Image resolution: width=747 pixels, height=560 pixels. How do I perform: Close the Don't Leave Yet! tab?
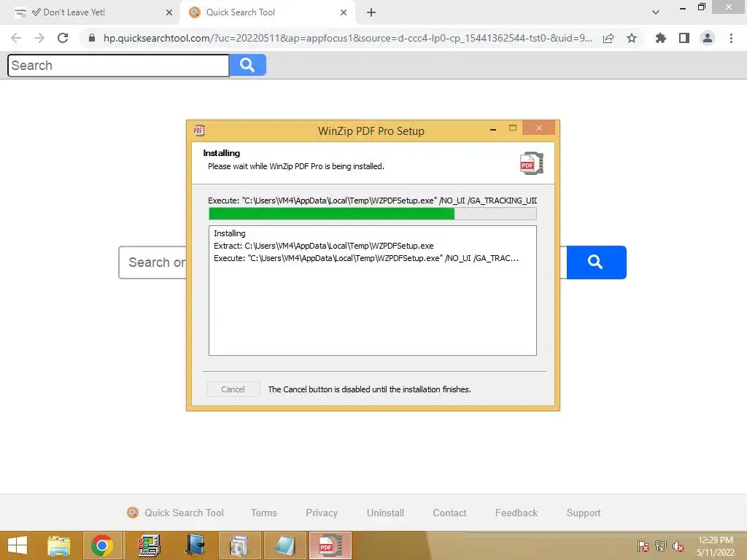tap(169, 12)
